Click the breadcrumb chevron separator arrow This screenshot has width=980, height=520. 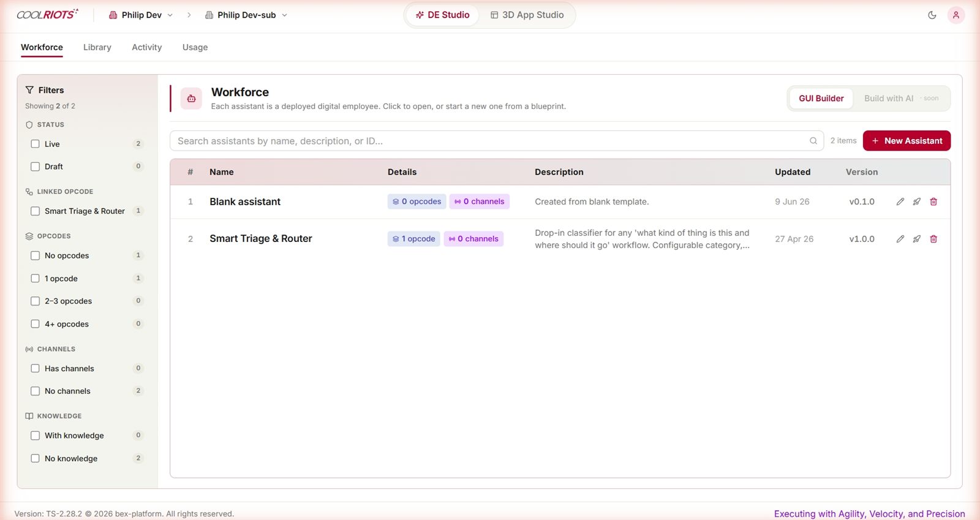[189, 15]
